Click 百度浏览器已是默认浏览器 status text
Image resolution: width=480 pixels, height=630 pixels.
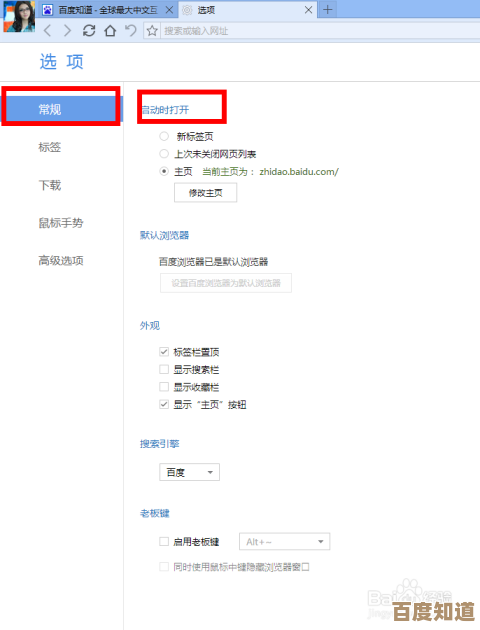click(213, 262)
